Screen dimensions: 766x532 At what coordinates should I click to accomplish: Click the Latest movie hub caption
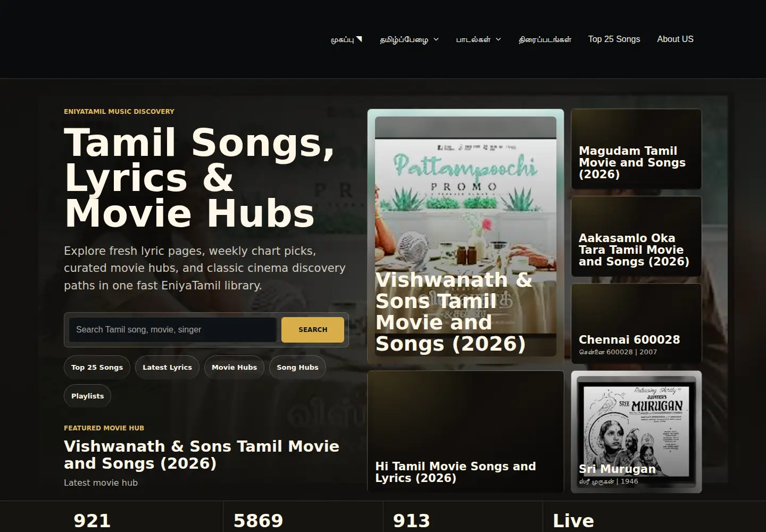[101, 483]
